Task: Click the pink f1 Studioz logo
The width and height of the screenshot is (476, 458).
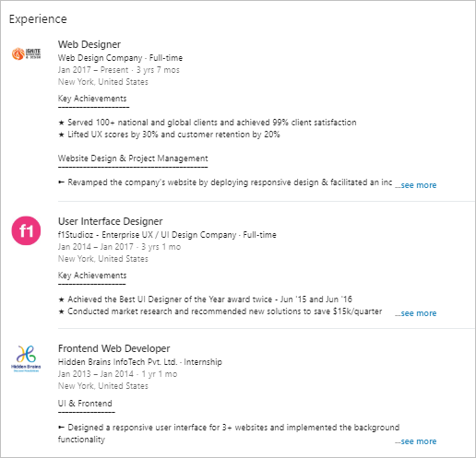Action: [x=26, y=230]
